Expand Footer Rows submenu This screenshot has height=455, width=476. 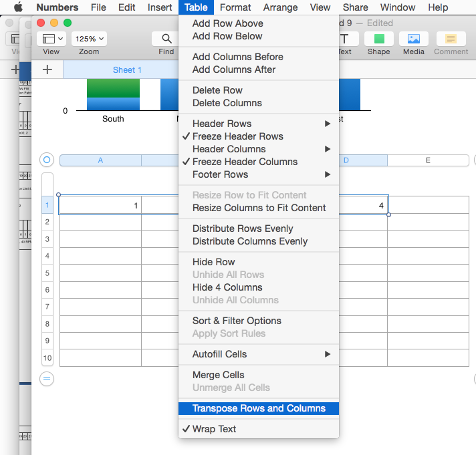click(259, 174)
